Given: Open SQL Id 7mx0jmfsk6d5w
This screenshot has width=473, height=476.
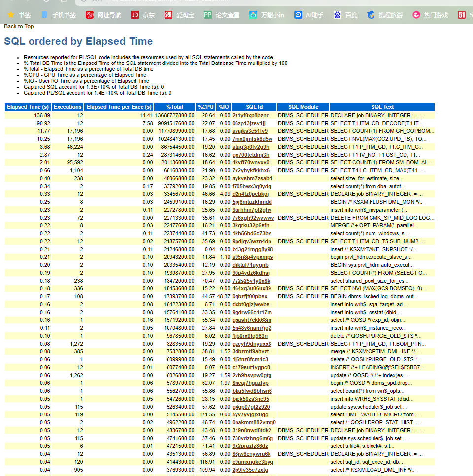Looking at the screenshot, I should point(252,139).
